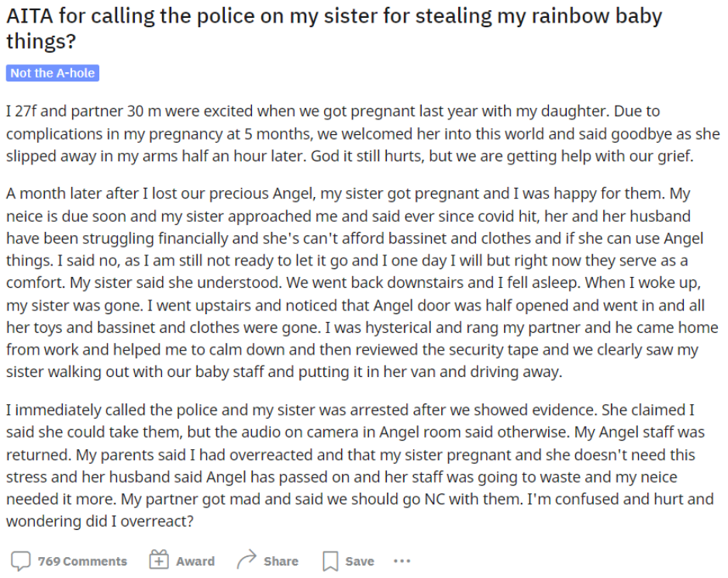Image resolution: width=728 pixels, height=578 pixels.
Task: Click the word 'things?' in the title
Action: [x=41, y=41]
